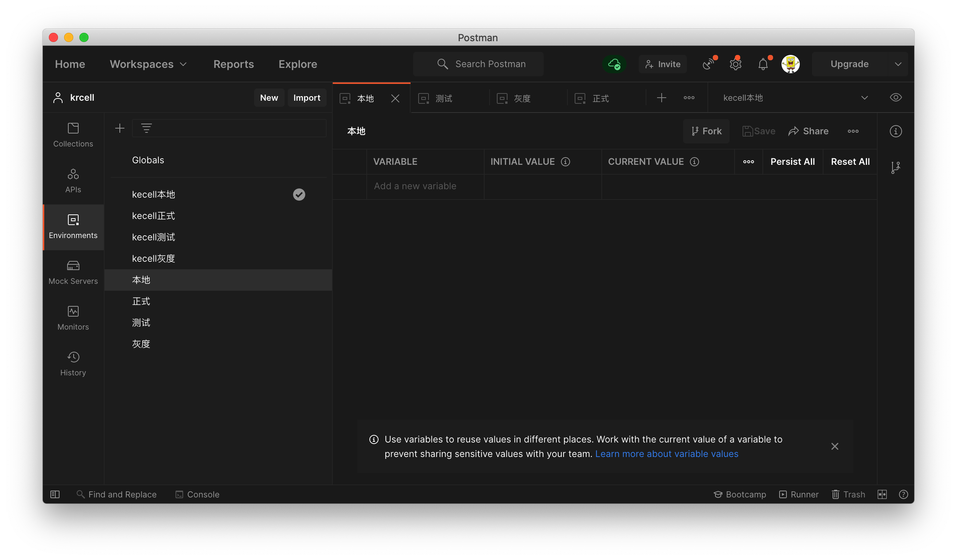957x560 pixels.
Task: Select the kecell正式 environment
Action: [218, 216]
